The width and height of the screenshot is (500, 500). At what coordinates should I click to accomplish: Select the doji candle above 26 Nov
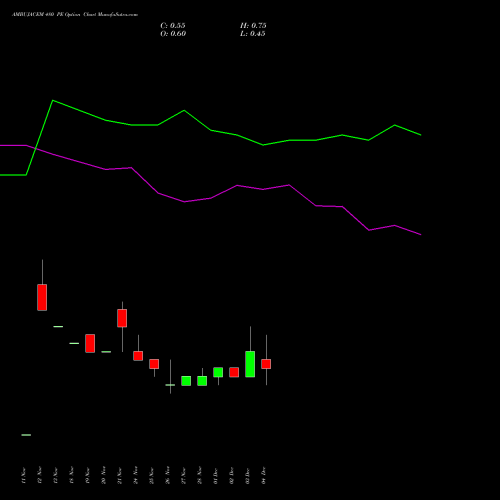(x=170, y=385)
